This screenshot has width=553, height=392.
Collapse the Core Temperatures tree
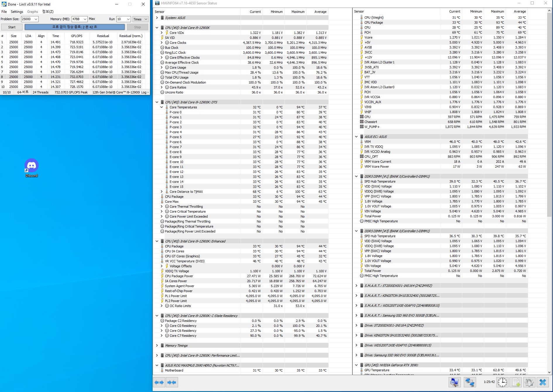point(162,107)
